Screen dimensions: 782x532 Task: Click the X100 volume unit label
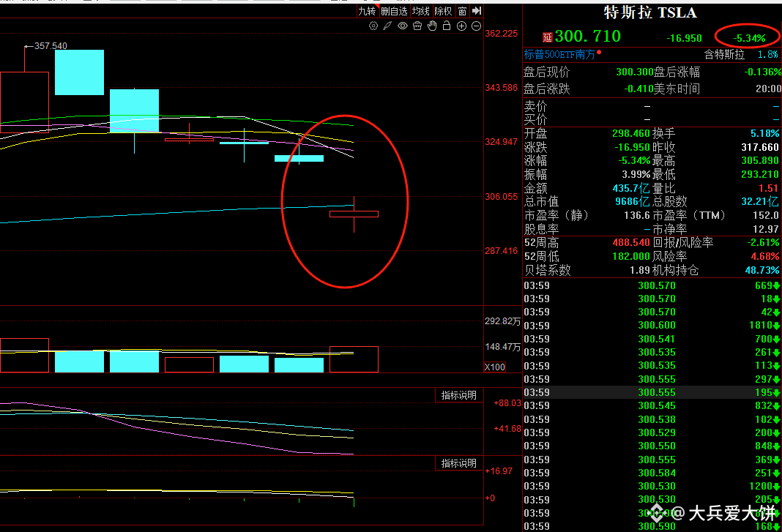[495, 367]
